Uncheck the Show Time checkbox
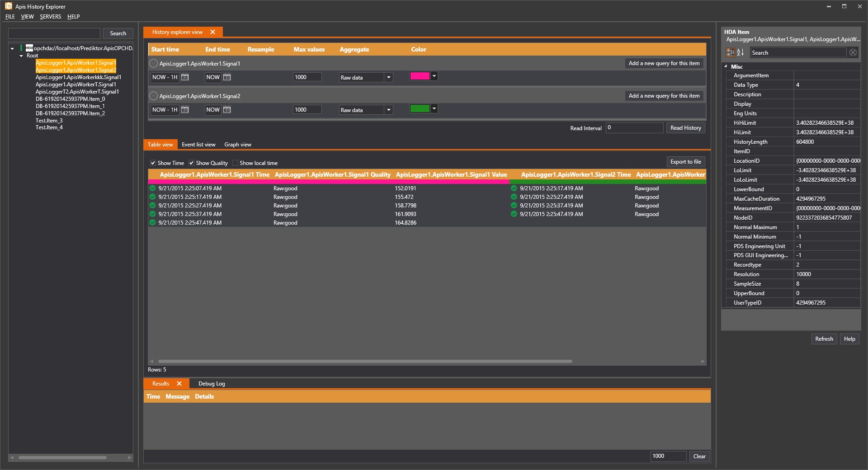 coord(153,163)
